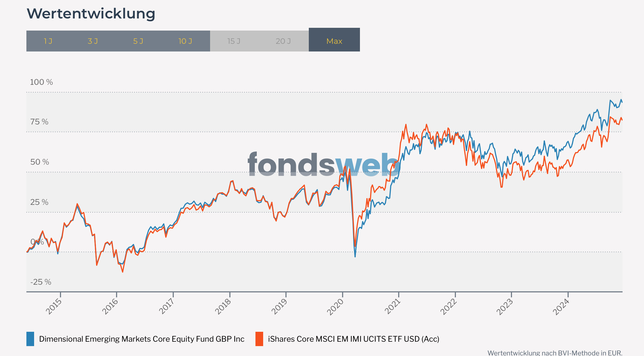Toggle the Dimensional Emerging Markets Core Equity legend label

click(x=142, y=339)
